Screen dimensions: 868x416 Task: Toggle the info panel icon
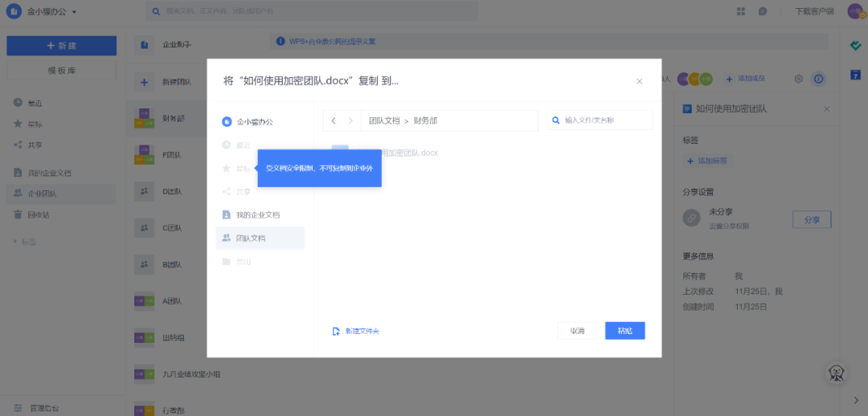pyautogui.click(x=819, y=80)
